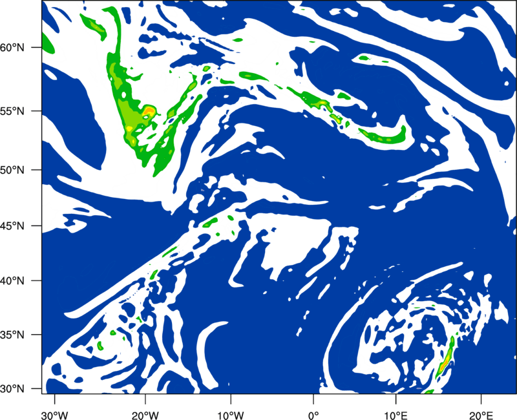Image resolution: width=517 pixels, height=420 pixels.
Task: Click the 0° longitude label
Action: coord(313,415)
